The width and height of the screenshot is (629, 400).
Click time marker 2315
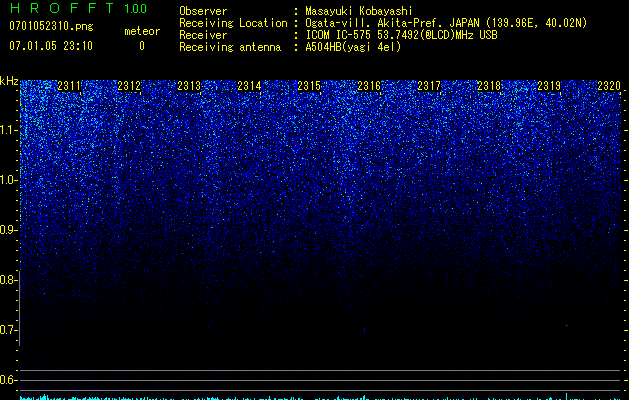[309, 86]
